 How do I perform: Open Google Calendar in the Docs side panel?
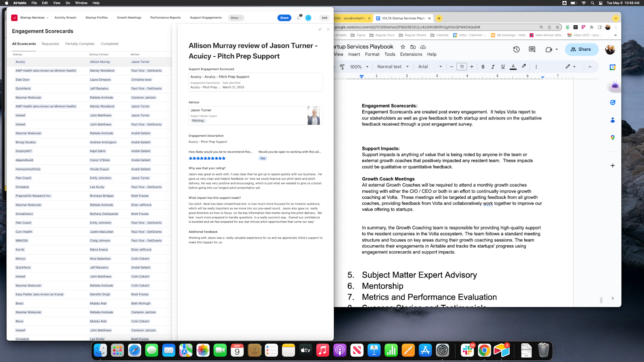click(613, 68)
